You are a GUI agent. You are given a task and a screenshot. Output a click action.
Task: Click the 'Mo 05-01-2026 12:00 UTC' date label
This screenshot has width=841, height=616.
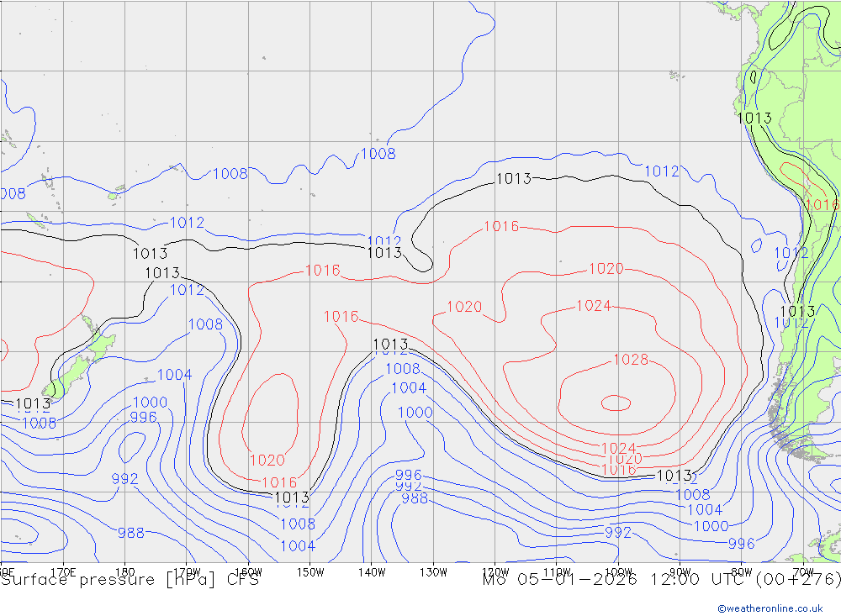click(617, 580)
